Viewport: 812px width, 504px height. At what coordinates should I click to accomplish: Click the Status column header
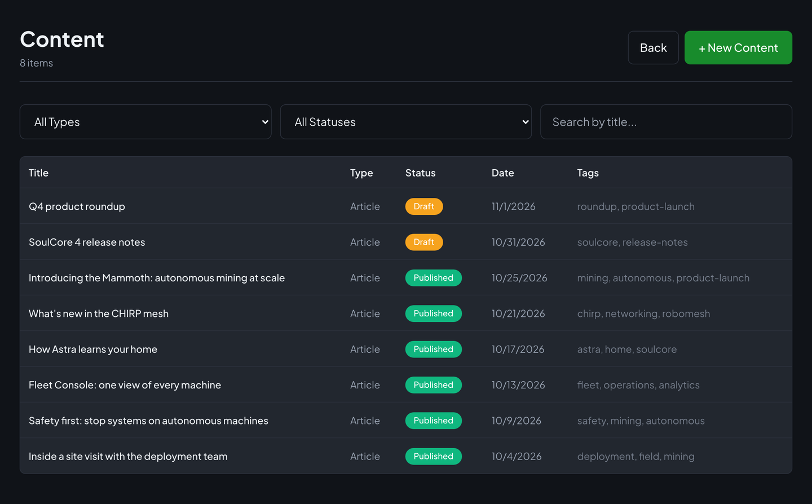pos(420,173)
